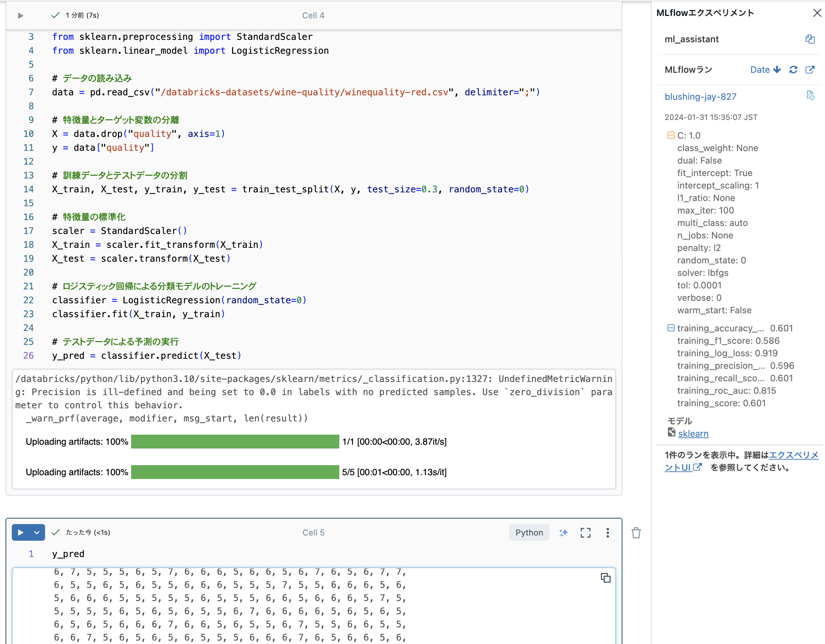Collapse the training metrics group
Image resolution: width=825 pixels, height=644 pixels.
pyautogui.click(x=671, y=328)
